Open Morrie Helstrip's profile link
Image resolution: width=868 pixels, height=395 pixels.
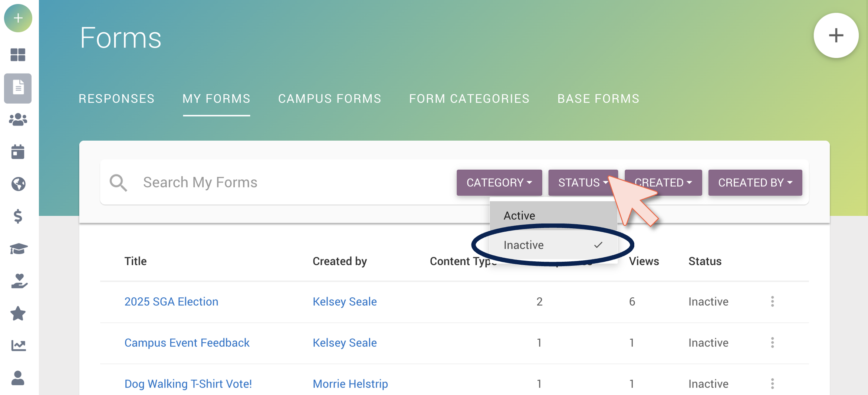coord(350,383)
